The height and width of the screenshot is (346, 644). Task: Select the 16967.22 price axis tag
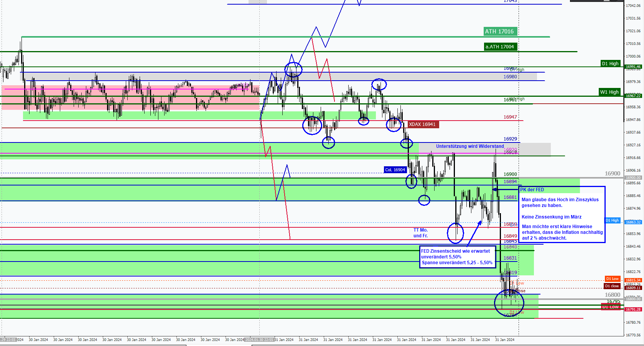[633, 96]
